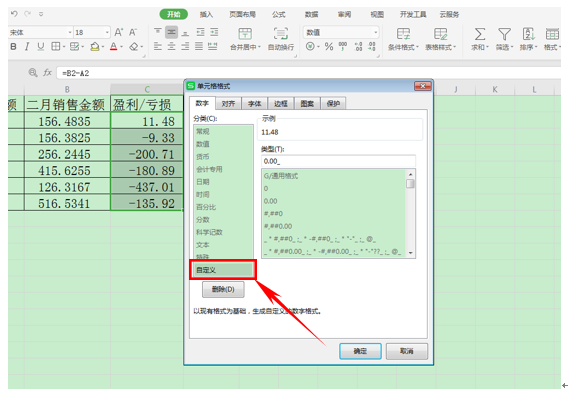This screenshot has width=568, height=397.
Task: Toggle Bold formatting button
Action: click(x=13, y=47)
